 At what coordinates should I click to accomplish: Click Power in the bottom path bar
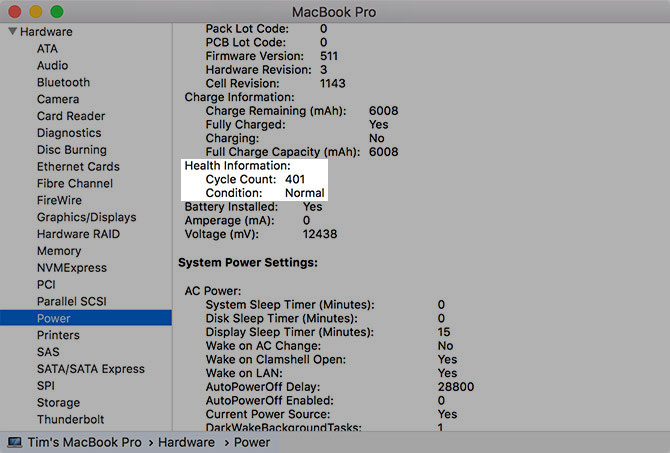[x=252, y=442]
